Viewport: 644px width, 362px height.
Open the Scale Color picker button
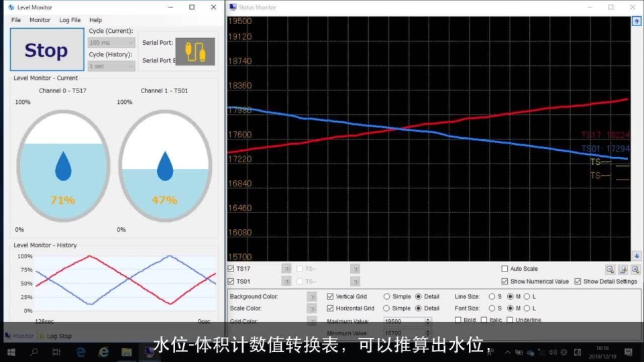point(312,308)
